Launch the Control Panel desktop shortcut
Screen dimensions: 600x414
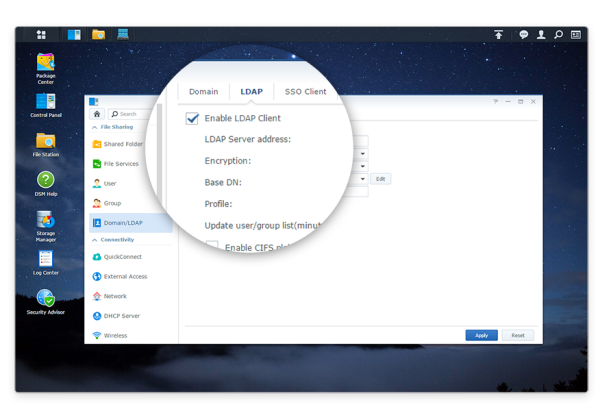pyautogui.click(x=46, y=102)
